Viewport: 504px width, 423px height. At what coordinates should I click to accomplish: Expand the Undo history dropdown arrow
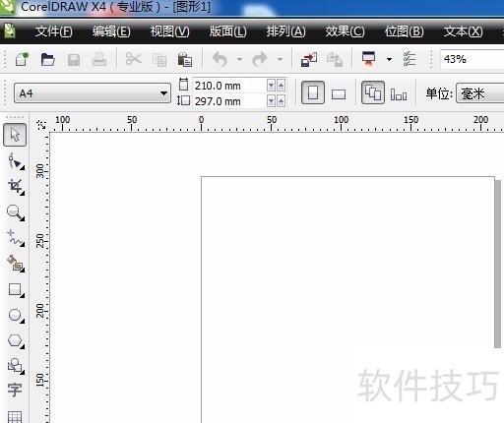click(x=239, y=60)
